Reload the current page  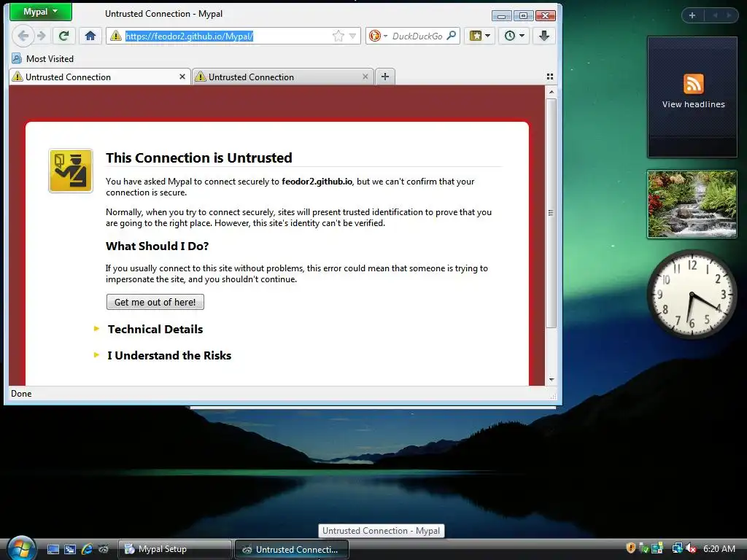point(64,36)
